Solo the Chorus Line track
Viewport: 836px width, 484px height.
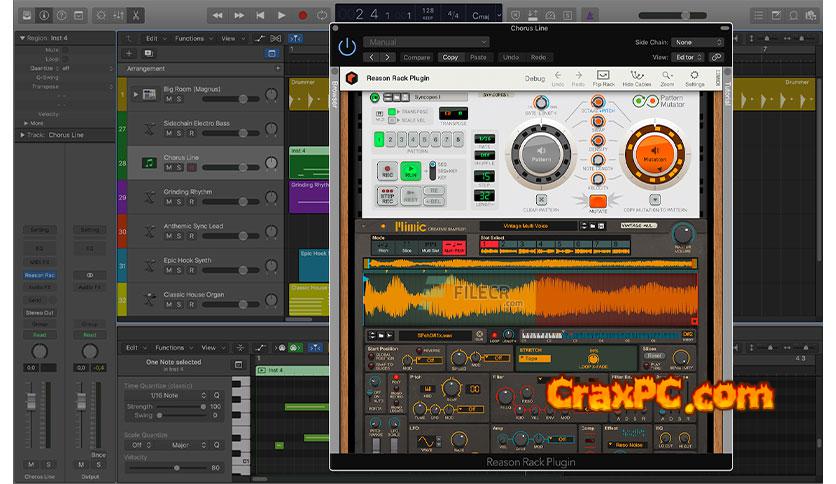pos(180,168)
